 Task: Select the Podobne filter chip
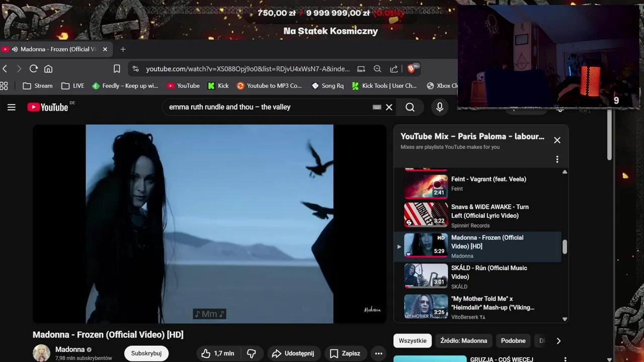tap(513, 341)
